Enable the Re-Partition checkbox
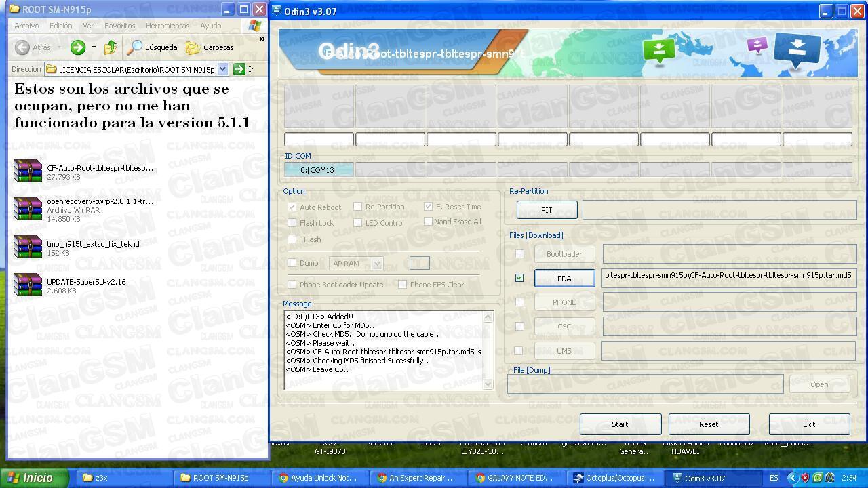Screen dimensions: 868x488 pos(357,206)
